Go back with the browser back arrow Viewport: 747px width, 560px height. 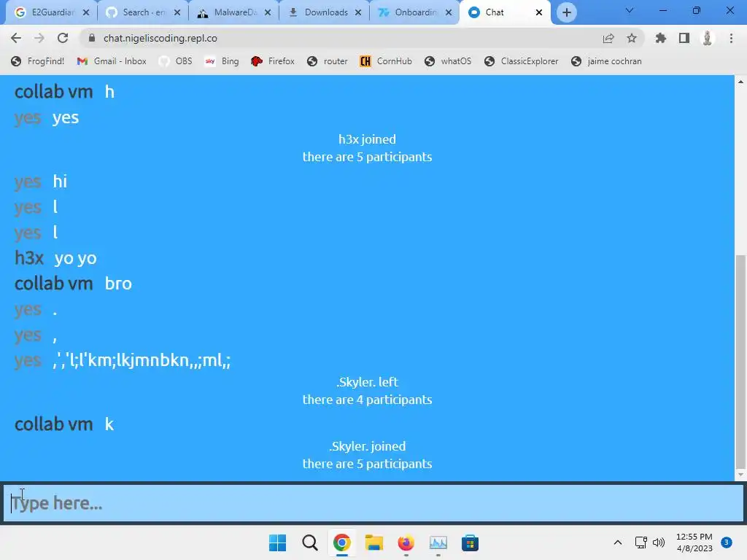[x=16, y=38]
